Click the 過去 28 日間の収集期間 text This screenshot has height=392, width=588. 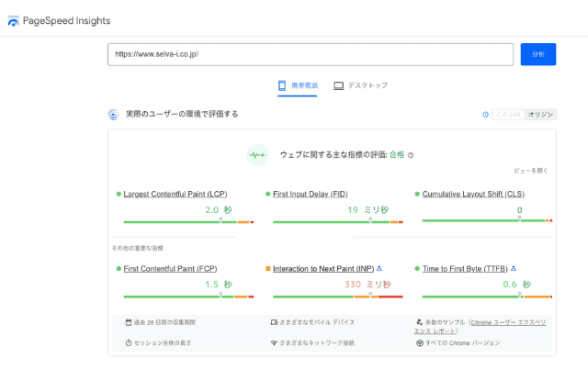164,322
